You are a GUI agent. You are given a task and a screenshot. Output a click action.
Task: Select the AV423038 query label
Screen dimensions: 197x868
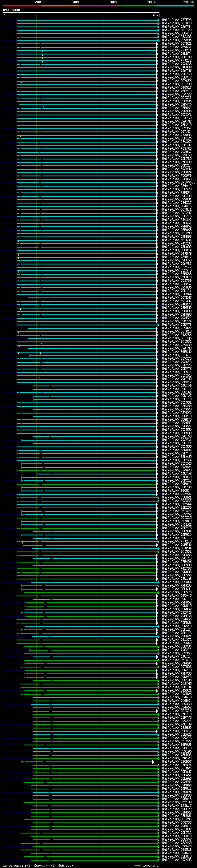pyautogui.click(x=11, y=10)
